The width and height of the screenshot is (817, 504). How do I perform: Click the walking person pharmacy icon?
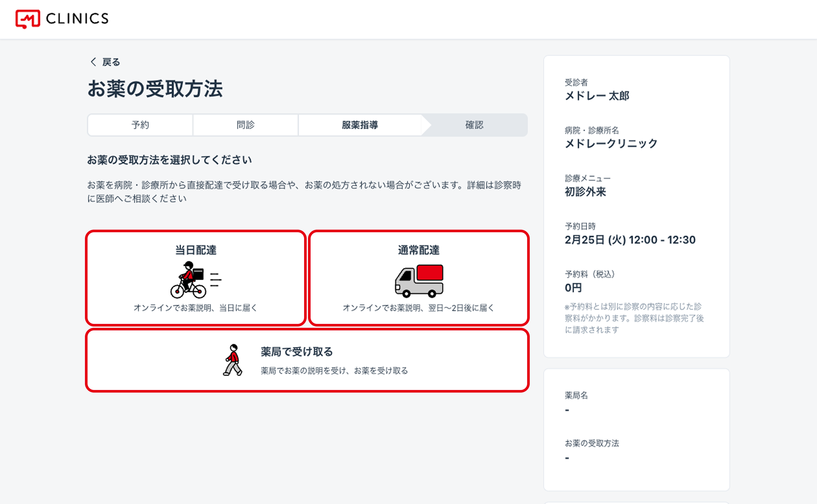pos(233,360)
